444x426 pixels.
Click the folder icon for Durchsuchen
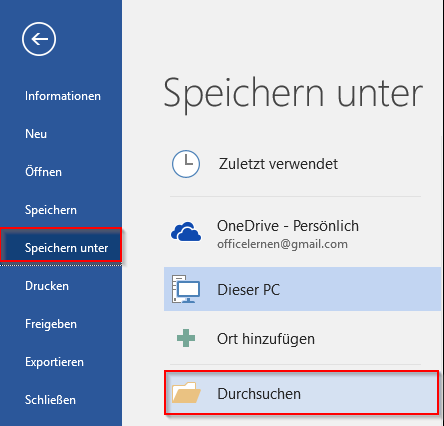pyautogui.click(x=186, y=393)
